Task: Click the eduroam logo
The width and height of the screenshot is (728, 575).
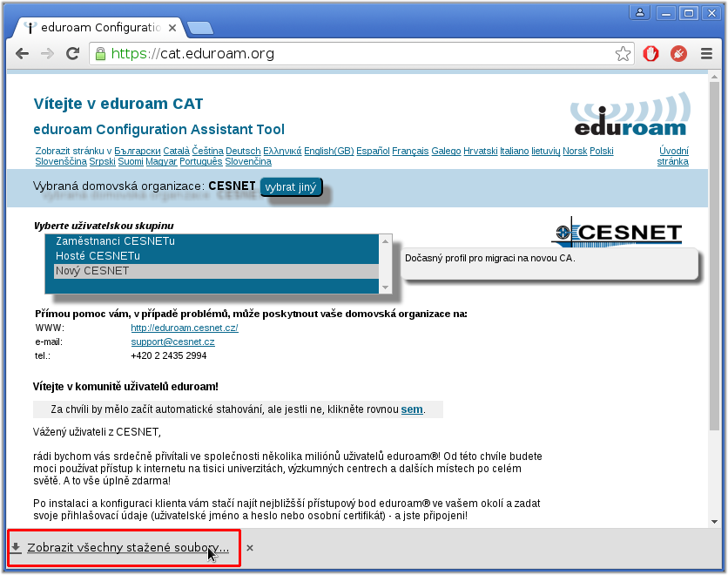Action: (630, 114)
